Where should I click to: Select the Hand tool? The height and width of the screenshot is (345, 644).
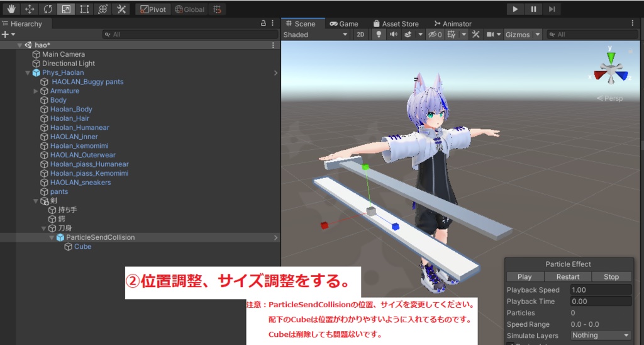(x=11, y=9)
